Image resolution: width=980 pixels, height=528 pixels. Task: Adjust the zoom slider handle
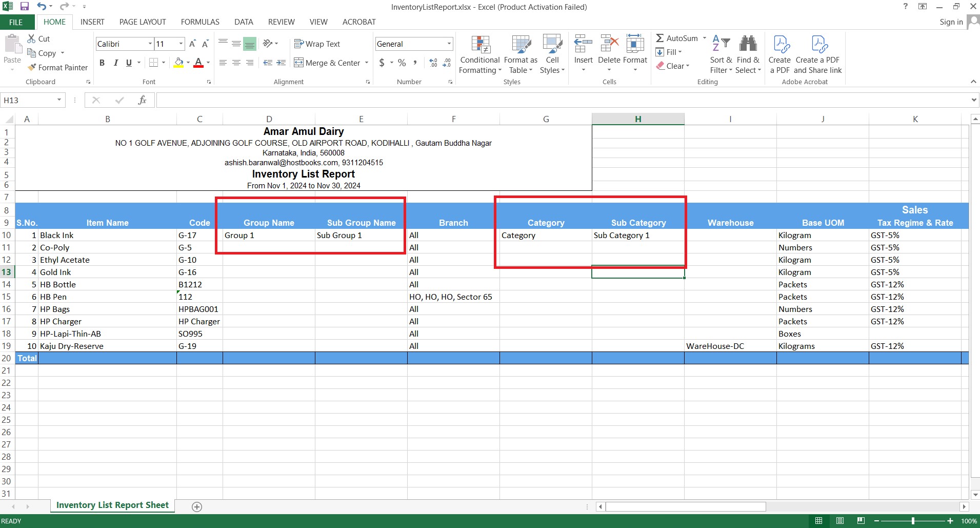913,521
